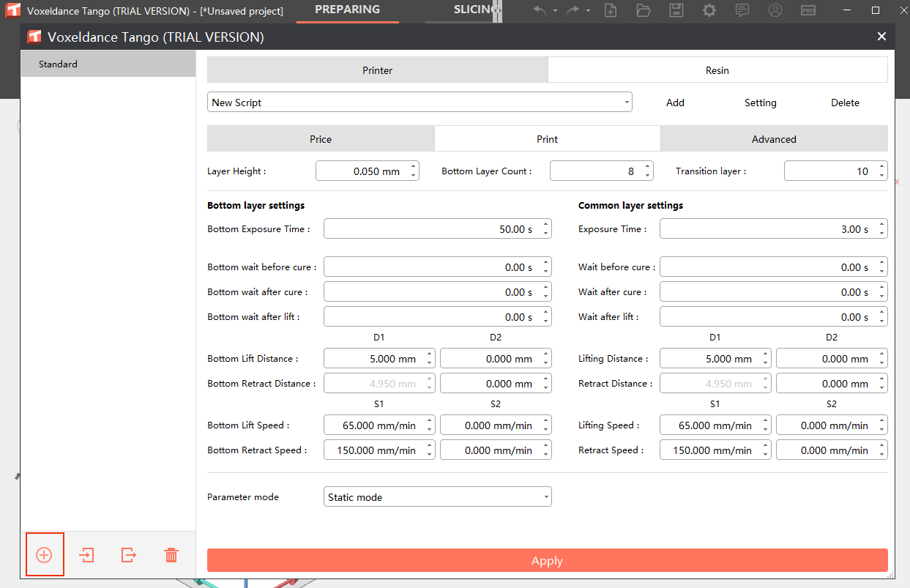
Task: Click the Bottom Lift Distance D2 field
Action: click(x=496, y=359)
